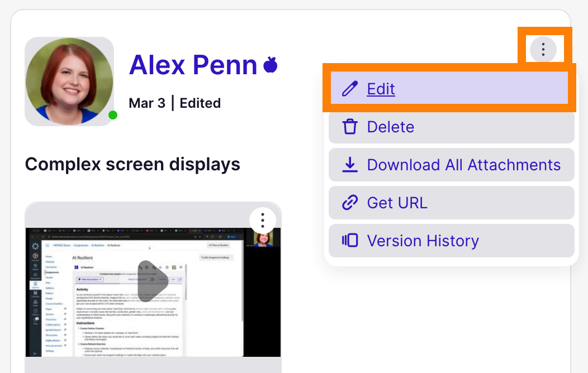Click the Version History layers icon
Screen dimensions: 588x373
click(350, 241)
